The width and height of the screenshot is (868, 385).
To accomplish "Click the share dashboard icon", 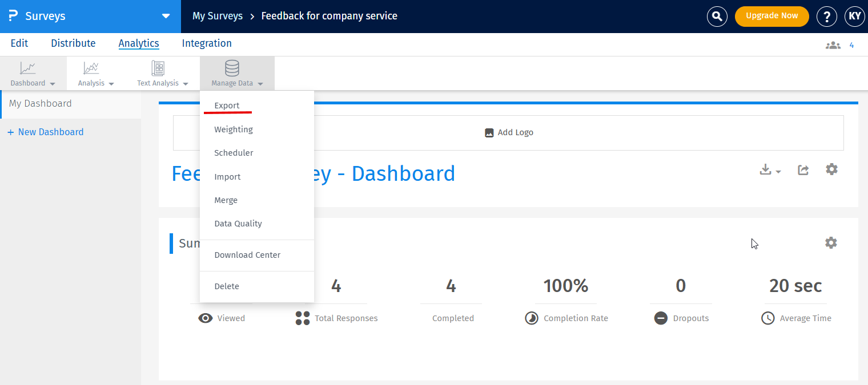I will (x=803, y=170).
